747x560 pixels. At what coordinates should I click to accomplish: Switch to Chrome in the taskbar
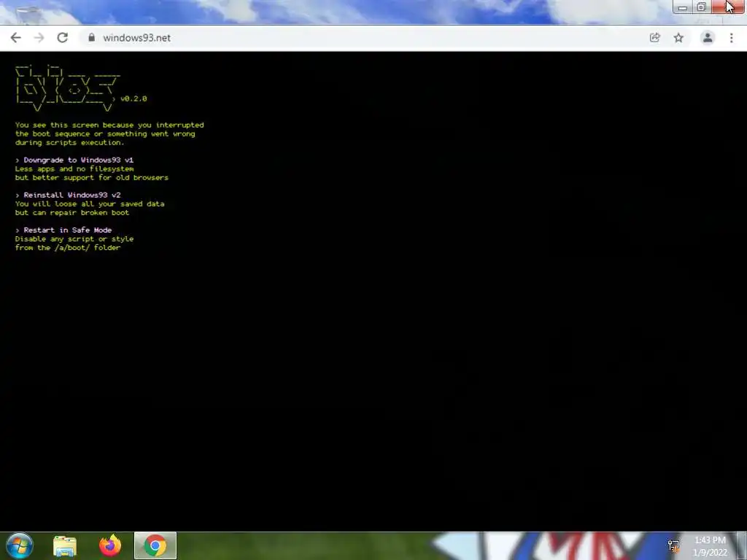pyautogui.click(x=155, y=545)
